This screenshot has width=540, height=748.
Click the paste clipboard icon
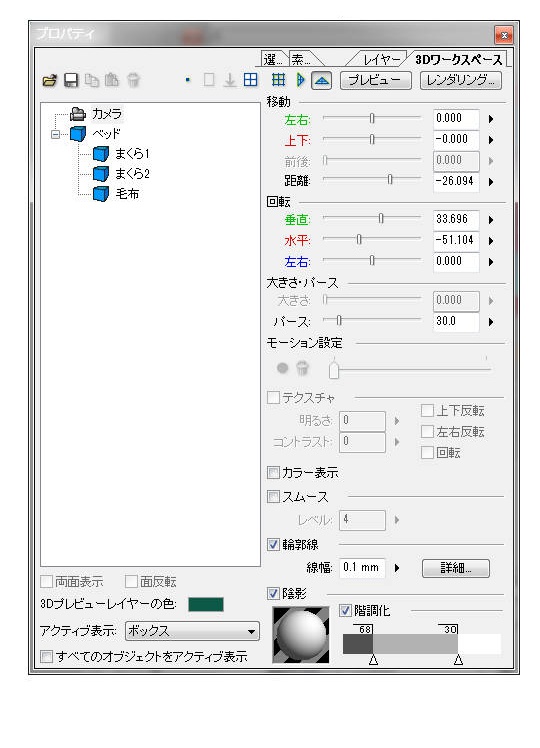pyautogui.click(x=112, y=80)
